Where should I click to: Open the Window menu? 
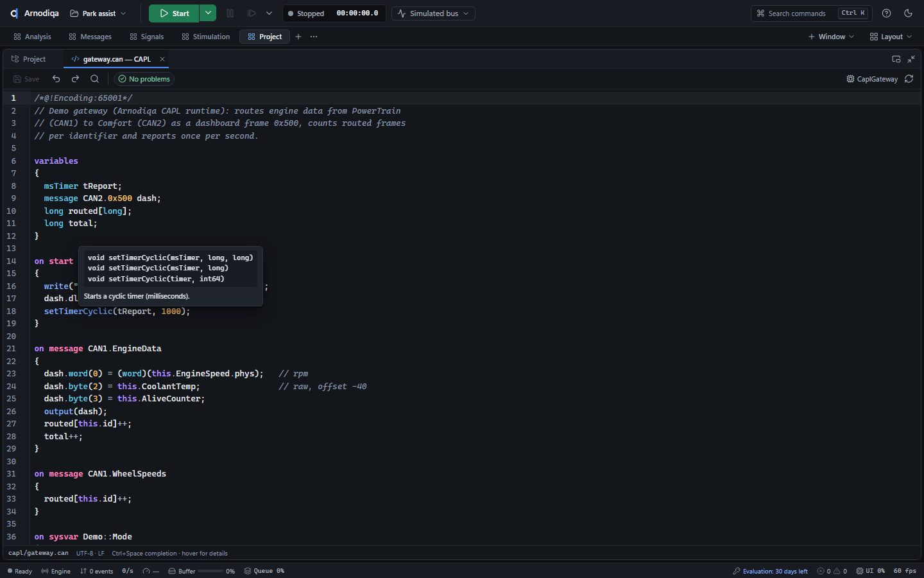831,37
